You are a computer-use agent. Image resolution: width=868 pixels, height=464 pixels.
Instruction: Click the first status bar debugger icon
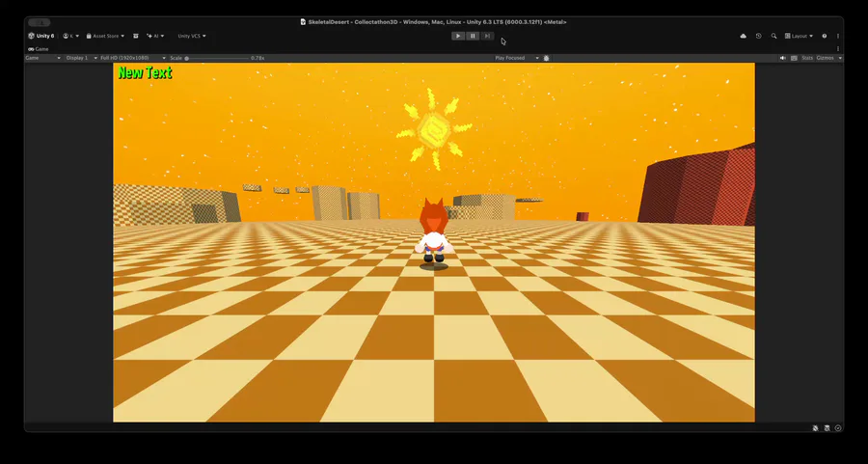(x=815, y=428)
